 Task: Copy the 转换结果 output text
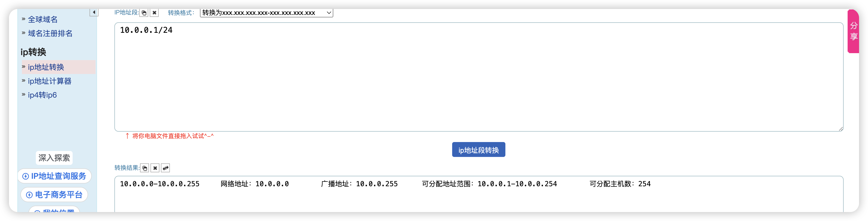click(x=145, y=168)
